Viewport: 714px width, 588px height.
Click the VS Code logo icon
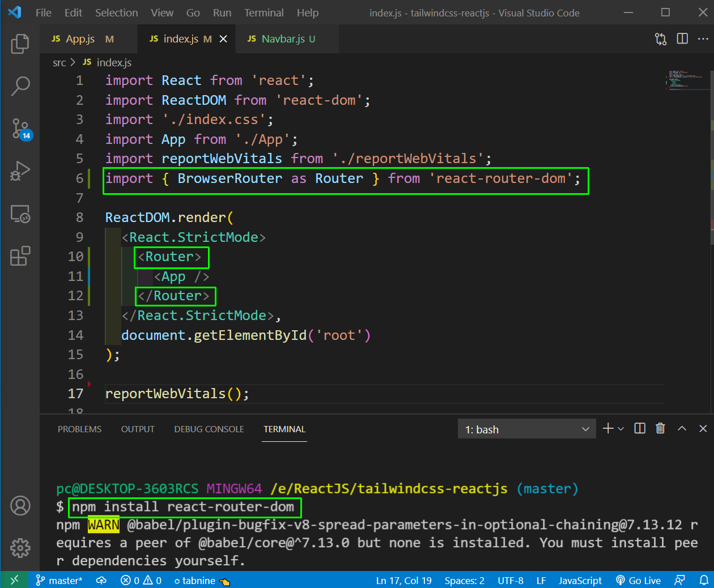click(x=15, y=12)
